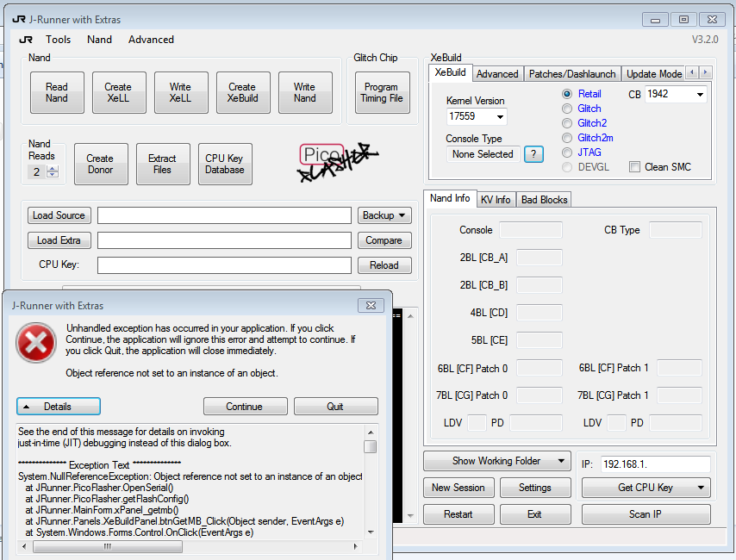
Task: Click the IP address input field
Action: [655, 464]
